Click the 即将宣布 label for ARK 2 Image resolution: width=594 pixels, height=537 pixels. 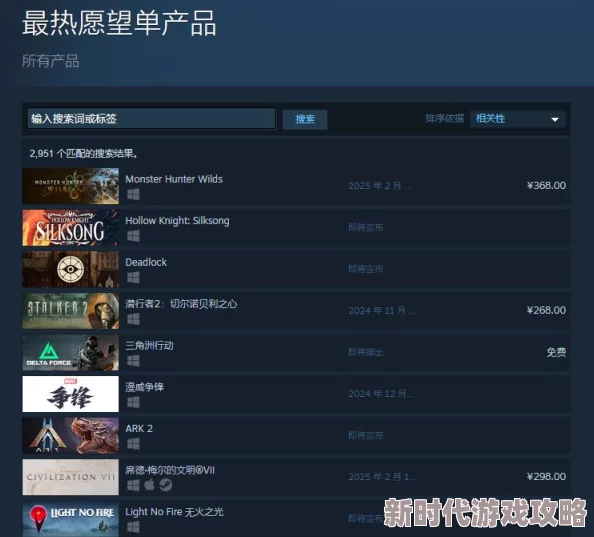pos(366,436)
